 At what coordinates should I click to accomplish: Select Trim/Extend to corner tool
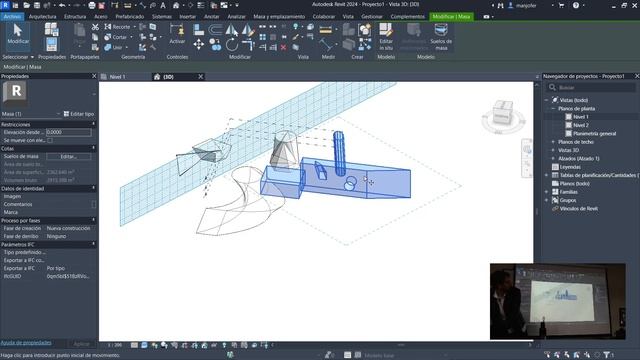248,44
